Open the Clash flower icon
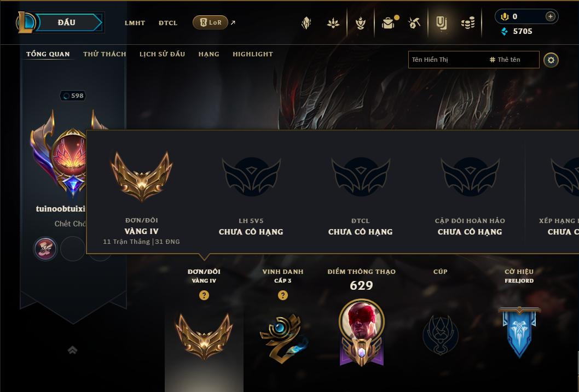The image size is (579, 392). 333,23
